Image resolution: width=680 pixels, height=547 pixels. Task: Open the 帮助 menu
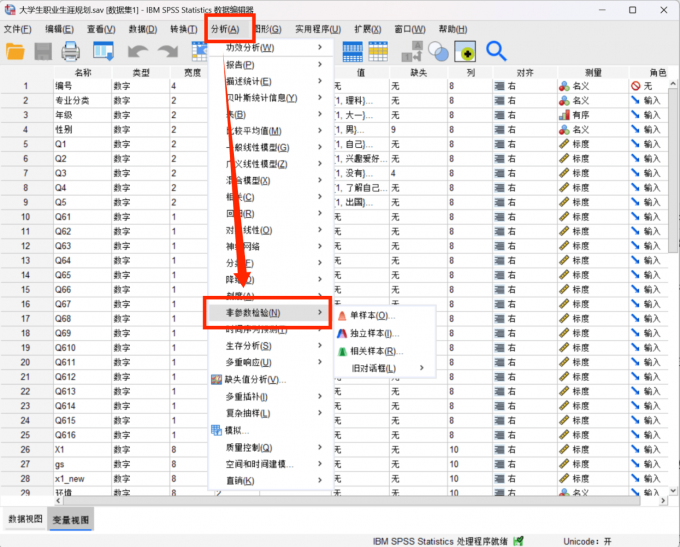[453, 29]
